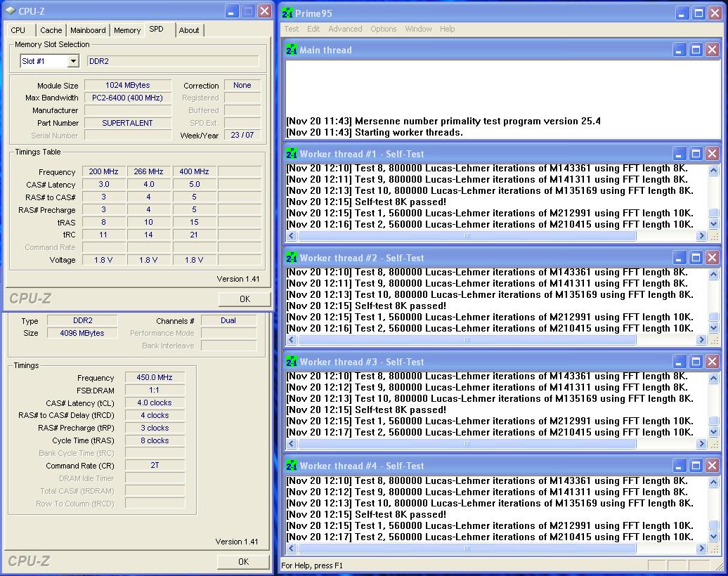Maximize the Prime95 main window
728x576 pixels.
tap(698, 13)
